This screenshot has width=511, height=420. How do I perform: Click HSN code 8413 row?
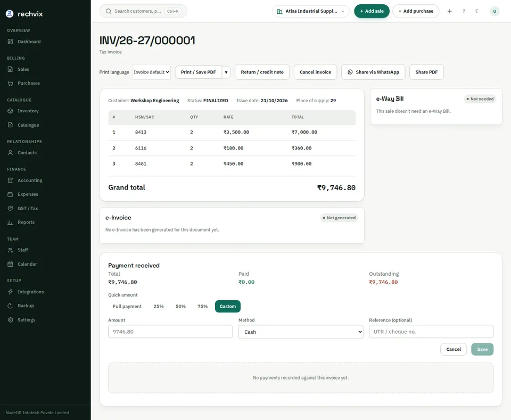coord(232,132)
